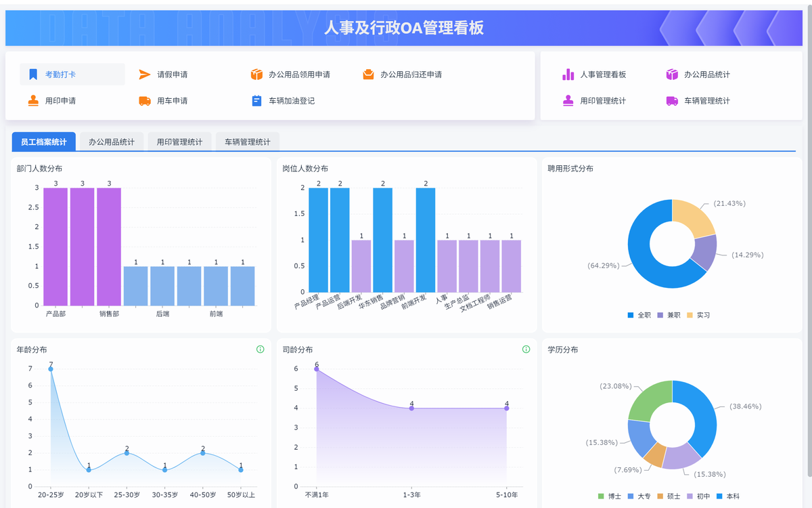This screenshot has height=508, width=812.
Task: Click the 岗位人数分布 chart title
Action: (305, 169)
